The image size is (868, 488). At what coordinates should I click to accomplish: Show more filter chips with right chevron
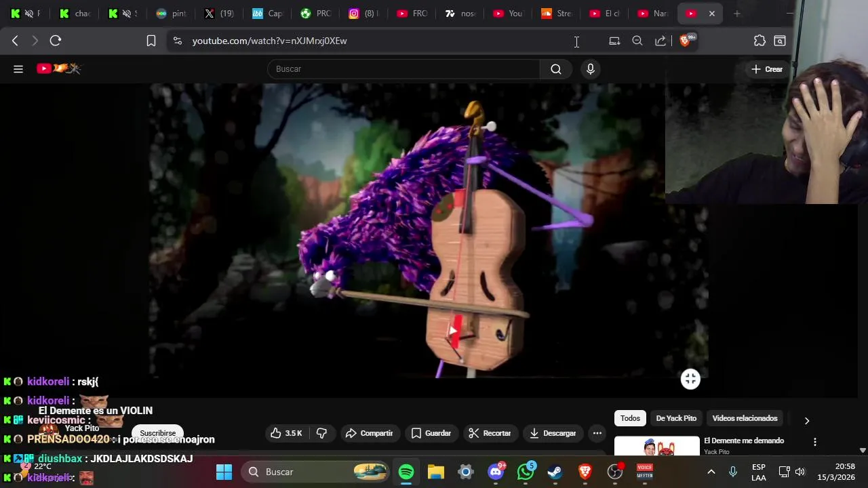pyautogui.click(x=807, y=421)
